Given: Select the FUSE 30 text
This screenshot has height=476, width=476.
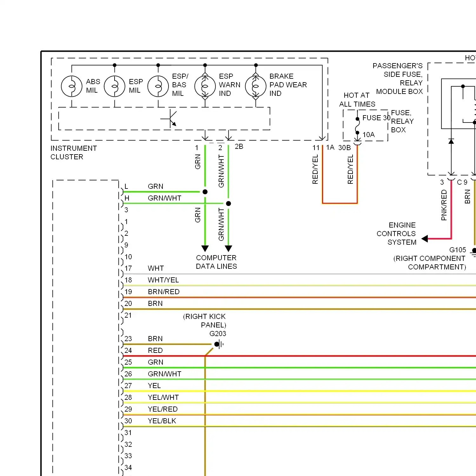Looking at the screenshot, I should [x=376, y=118].
